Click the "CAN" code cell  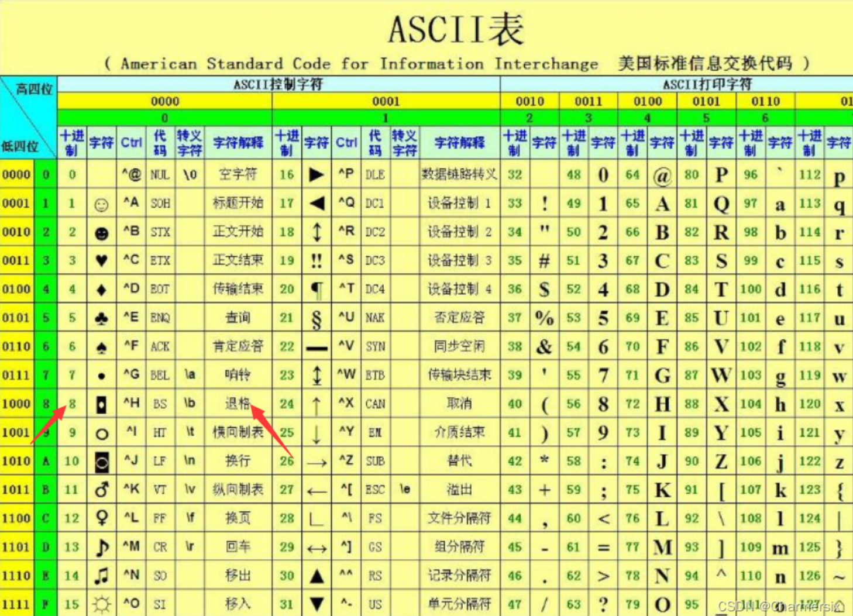(375, 404)
